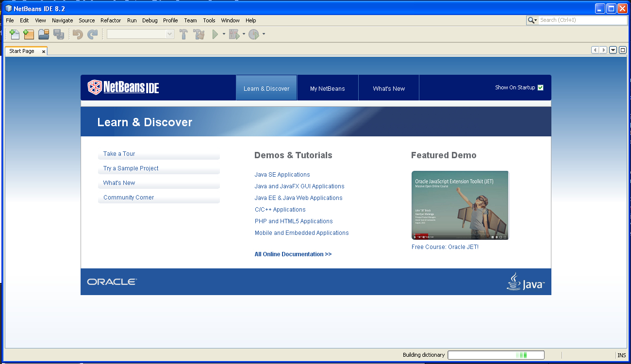Open the search category dropdown magnifier
This screenshot has height=364, width=631.
click(x=532, y=20)
